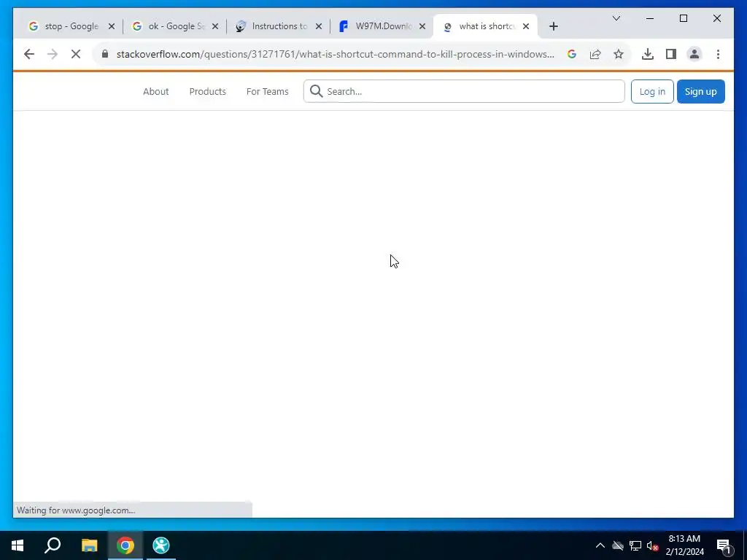Image resolution: width=747 pixels, height=560 pixels.
Task: Click the muted volume tray icon
Action: click(x=652, y=545)
